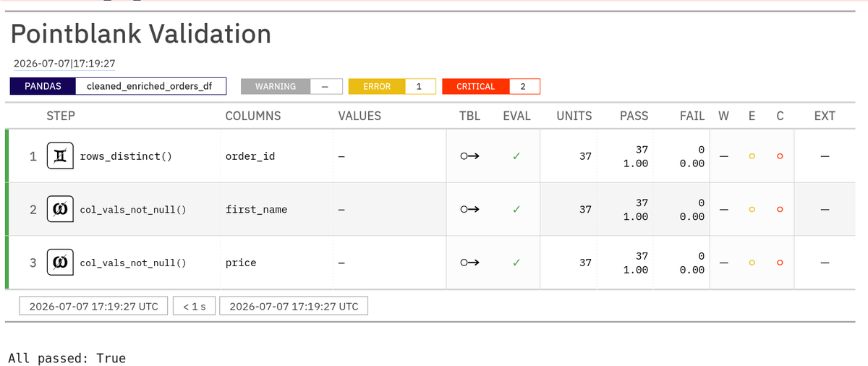Click units value 37 in price row
This screenshot has width=868, height=366.
click(585, 263)
